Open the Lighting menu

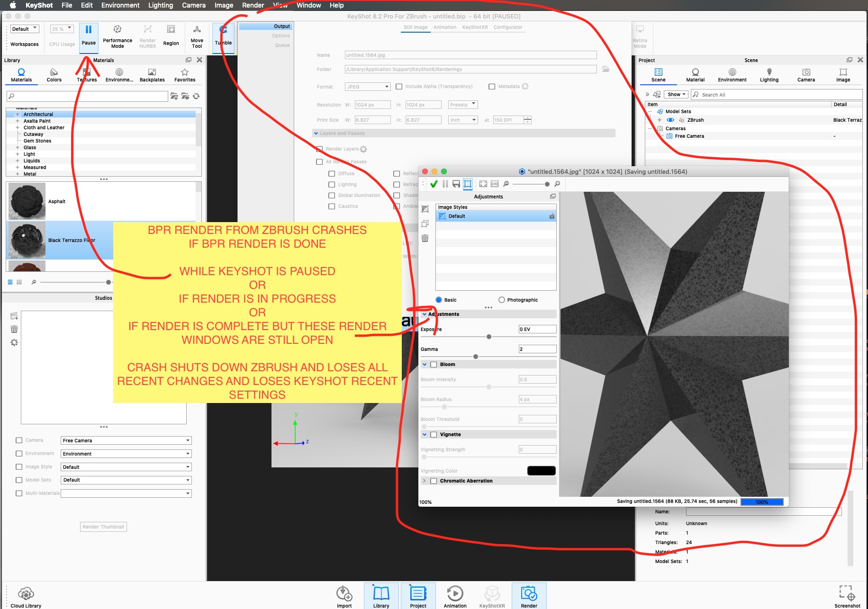[x=161, y=5]
